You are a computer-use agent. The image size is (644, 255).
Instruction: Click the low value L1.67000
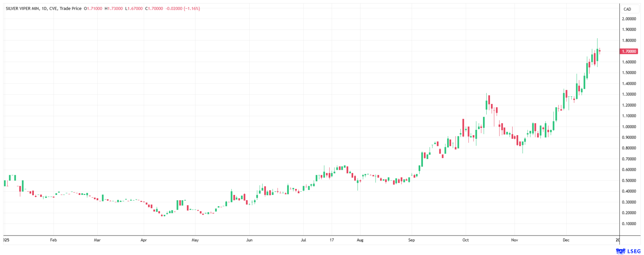(x=134, y=9)
